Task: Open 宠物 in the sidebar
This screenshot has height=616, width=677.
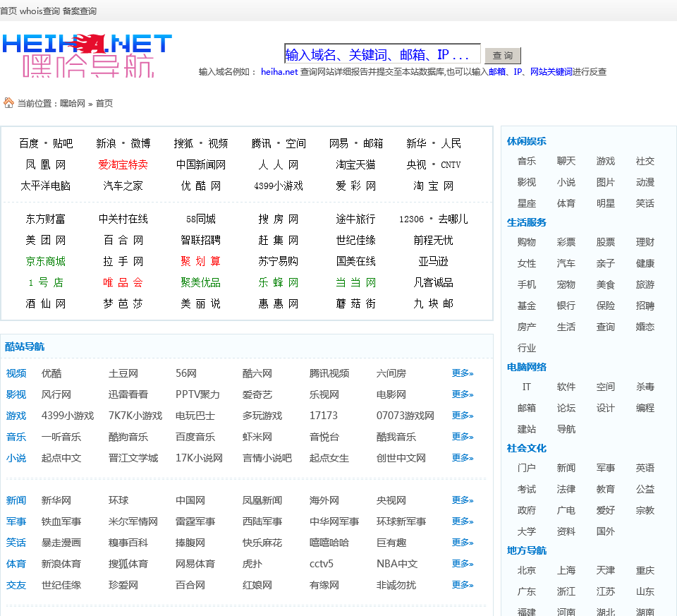Action: pyautogui.click(x=566, y=284)
